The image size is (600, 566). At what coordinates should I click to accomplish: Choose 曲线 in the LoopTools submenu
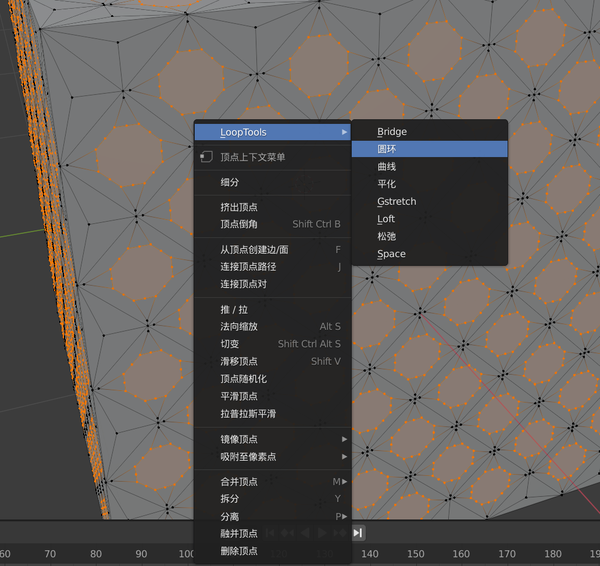[429, 166]
